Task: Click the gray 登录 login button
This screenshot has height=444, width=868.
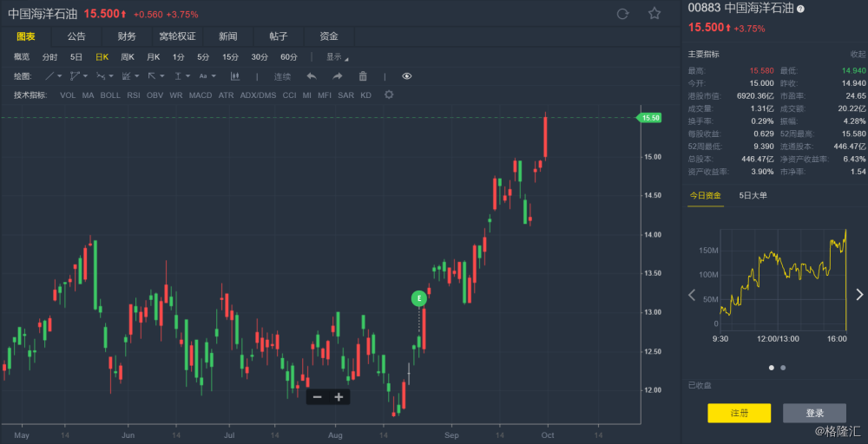Action: click(x=814, y=413)
